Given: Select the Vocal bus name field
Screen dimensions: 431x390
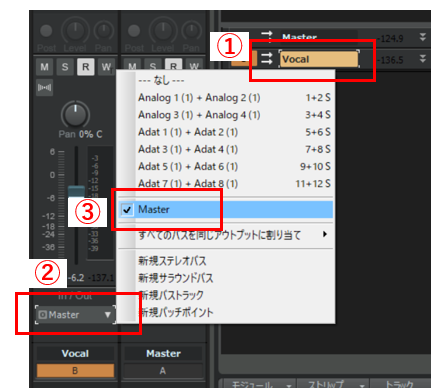Looking at the screenshot, I should (319, 59).
